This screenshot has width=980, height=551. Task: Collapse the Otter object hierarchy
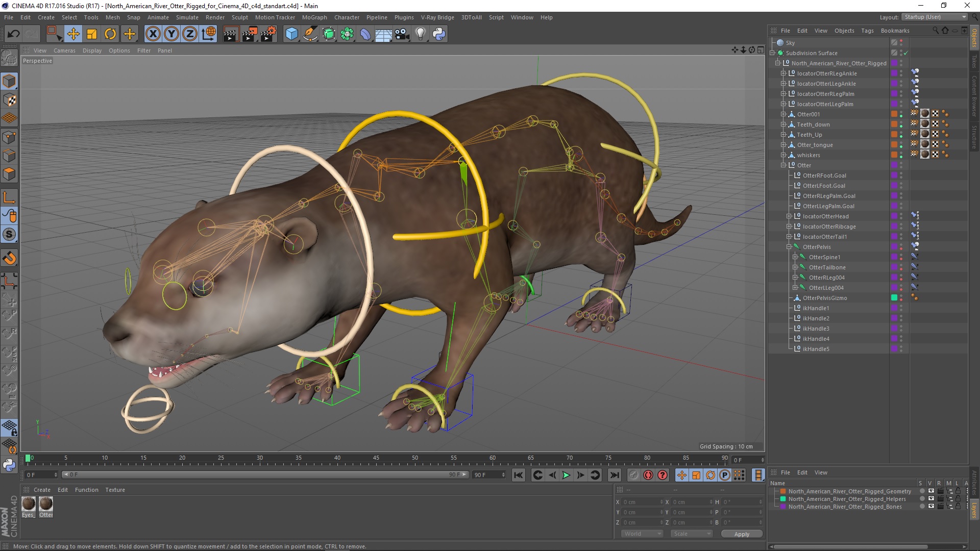coord(783,165)
